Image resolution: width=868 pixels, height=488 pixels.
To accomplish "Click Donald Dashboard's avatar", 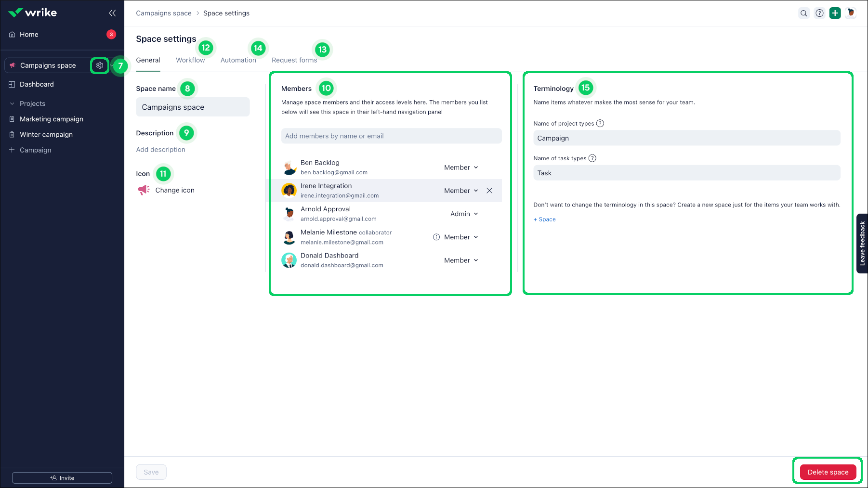I will click(x=289, y=260).
